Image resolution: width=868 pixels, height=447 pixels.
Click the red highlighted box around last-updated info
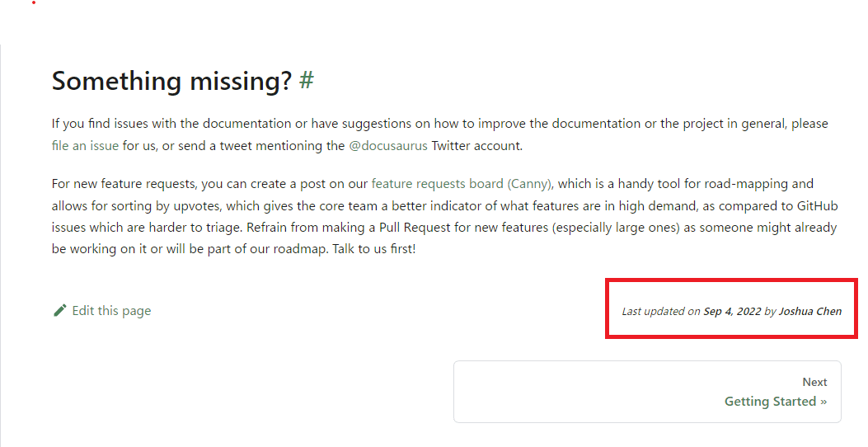pyautogui.click(x=731, y=308)
